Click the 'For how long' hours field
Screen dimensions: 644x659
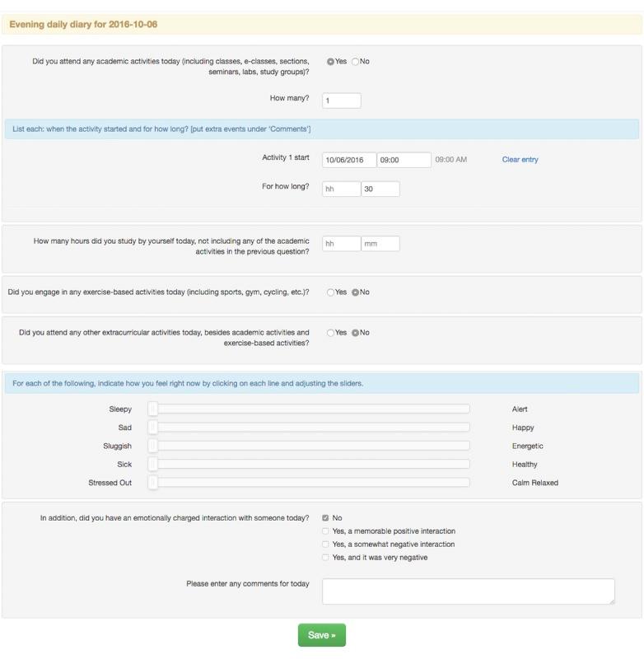coord(341,189)
